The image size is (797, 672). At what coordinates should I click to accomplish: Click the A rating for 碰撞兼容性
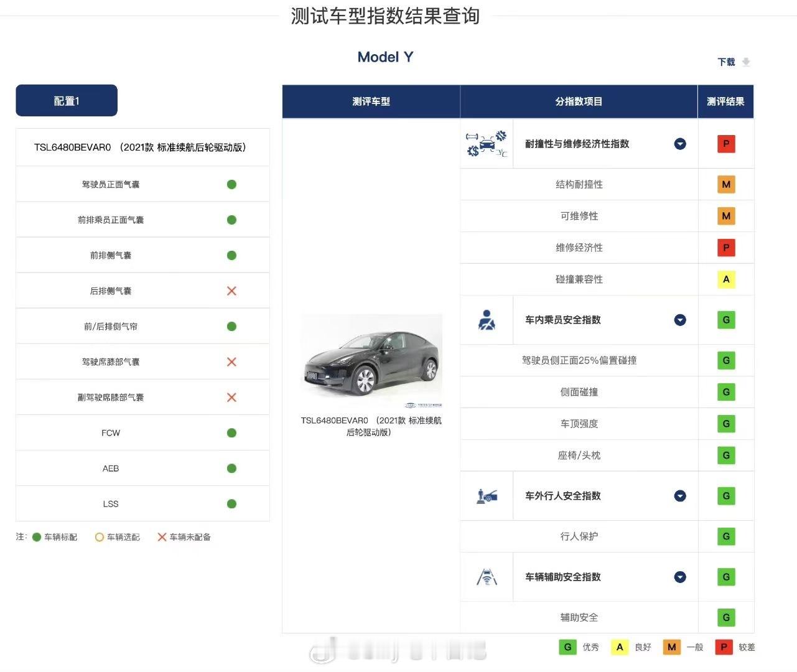[x=726, y=279]
